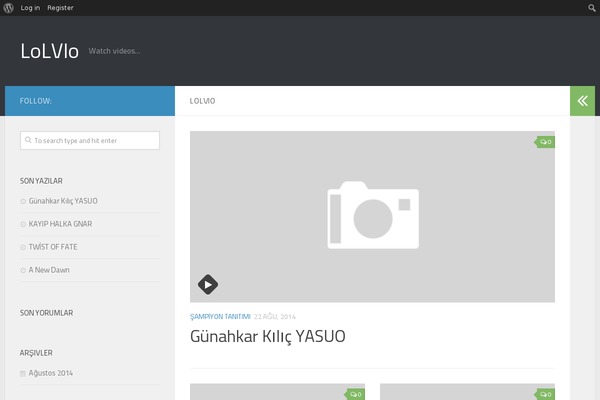This screenshot has height=400, width=600.
Task: Click bullet icon beside sidebar Günahkar Kılıç YASUO
Action: click(23, 201)
